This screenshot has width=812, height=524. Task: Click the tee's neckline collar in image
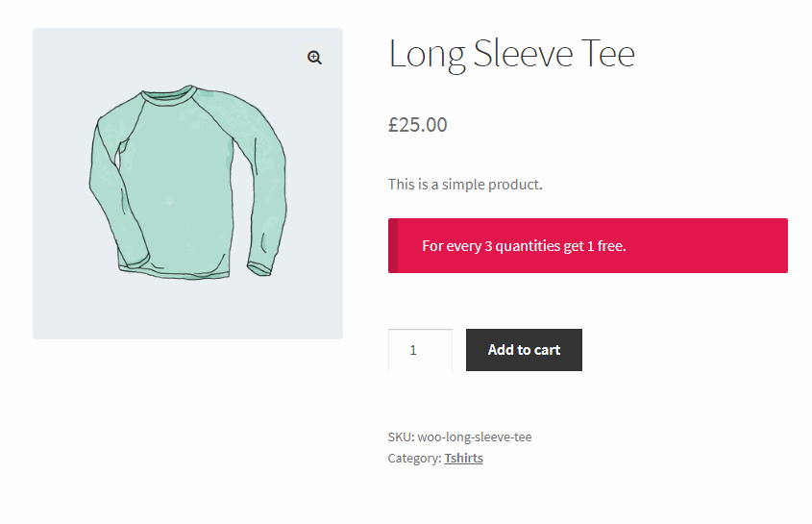point(168,96)
